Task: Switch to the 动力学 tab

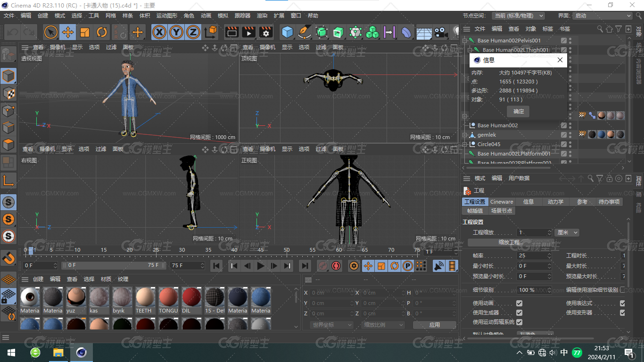Action: 555,202
